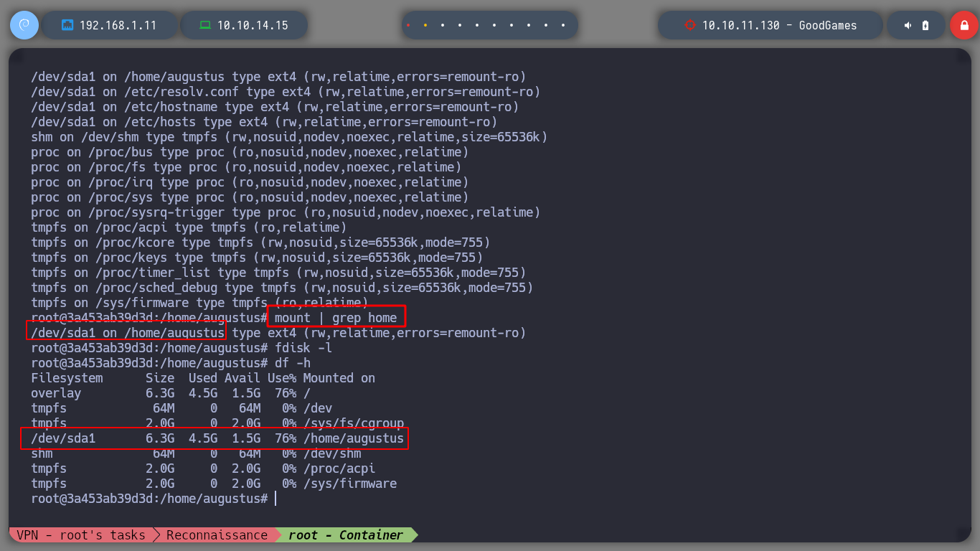This screenshot has width=980, height=551.
Task: Click the 'proc on /proc/sysrq-trigger' line
Action: pyautogui.click(x=286, y=212)
